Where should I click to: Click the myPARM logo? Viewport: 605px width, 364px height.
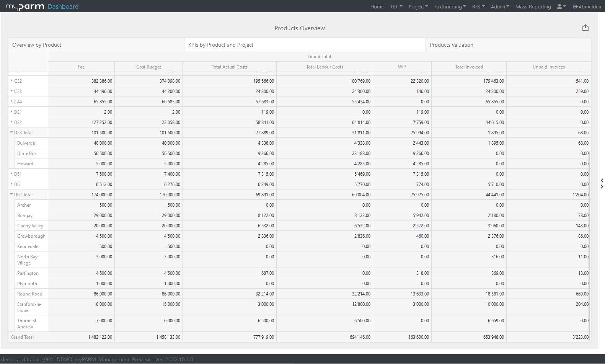point(25,7)
